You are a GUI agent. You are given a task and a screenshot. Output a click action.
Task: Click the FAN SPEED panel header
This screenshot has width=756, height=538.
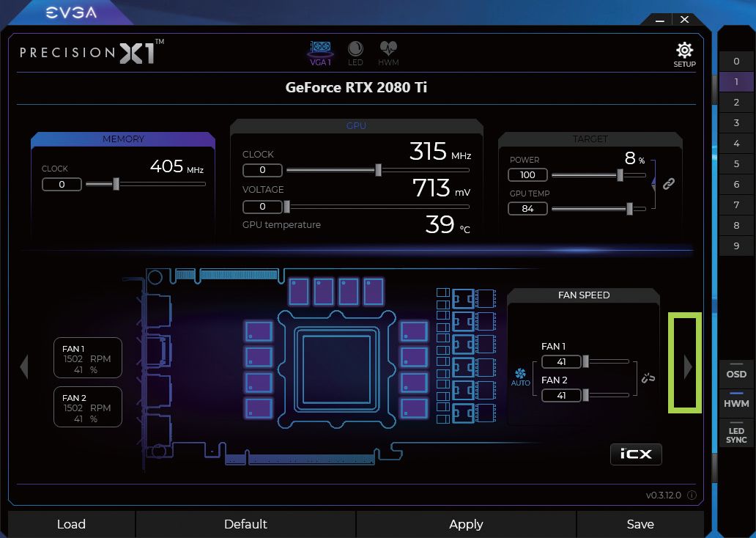(x=583, y=295)
